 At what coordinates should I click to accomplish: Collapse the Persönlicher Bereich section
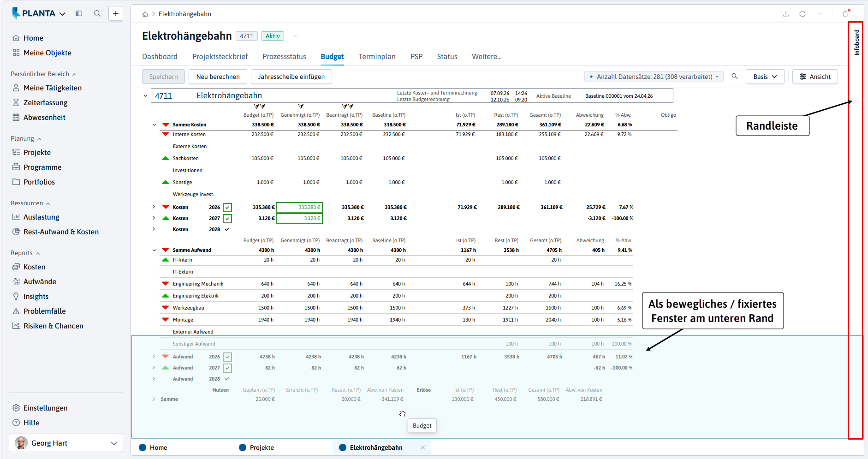point(44,74)
